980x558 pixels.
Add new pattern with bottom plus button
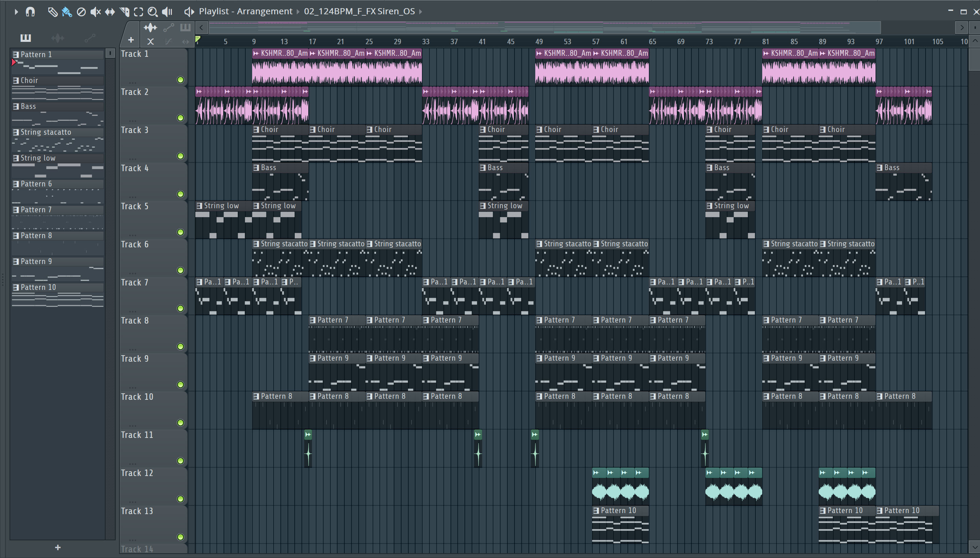pyautogui.click(x=58, y=547)
